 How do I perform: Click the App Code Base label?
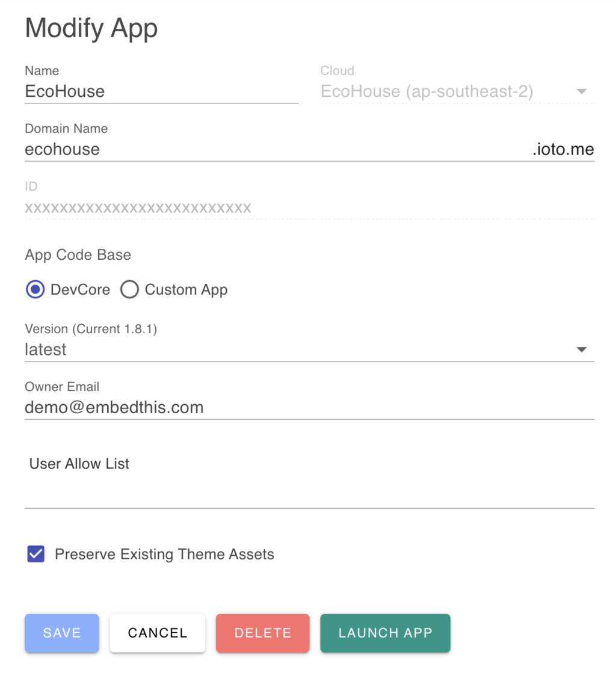pos(78,255)
